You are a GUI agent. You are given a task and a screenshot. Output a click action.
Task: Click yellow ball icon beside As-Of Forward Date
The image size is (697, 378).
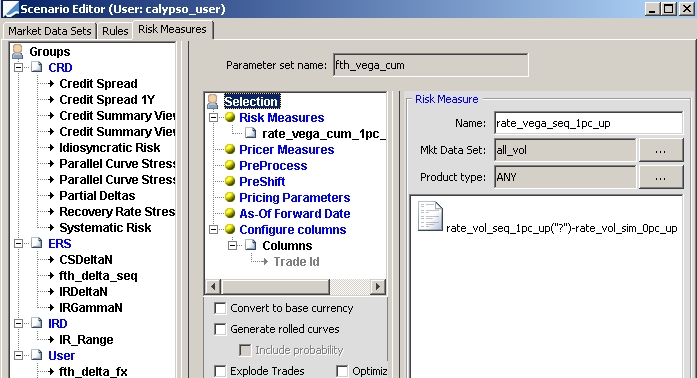coord(230,213)
